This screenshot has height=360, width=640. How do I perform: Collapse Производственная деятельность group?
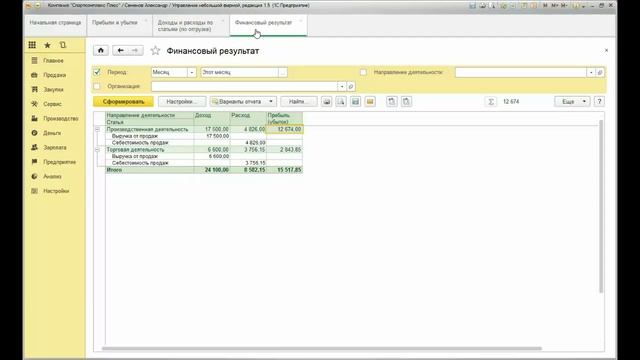click(x=98, y=129)
